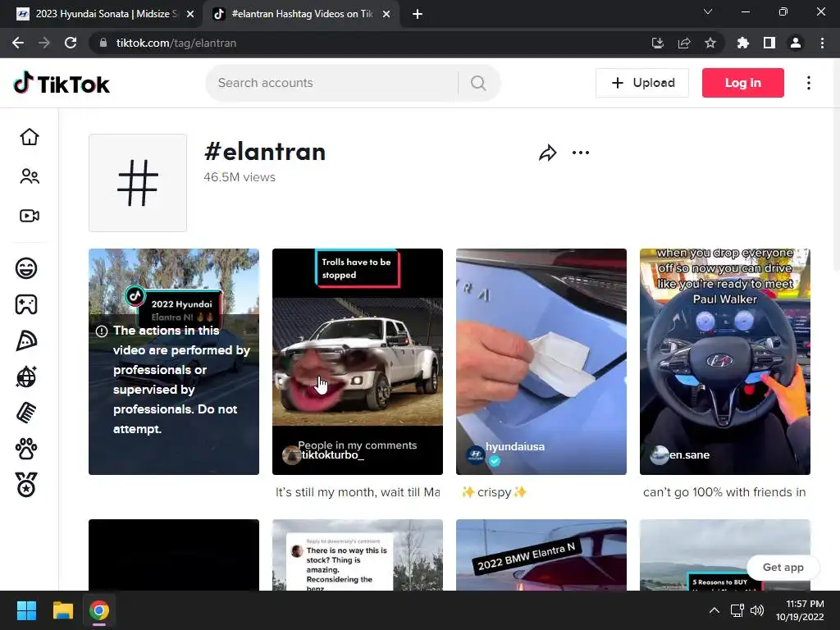Click the Log in button
The width and height of the screenshot is (840, 630).
point(743,83)
